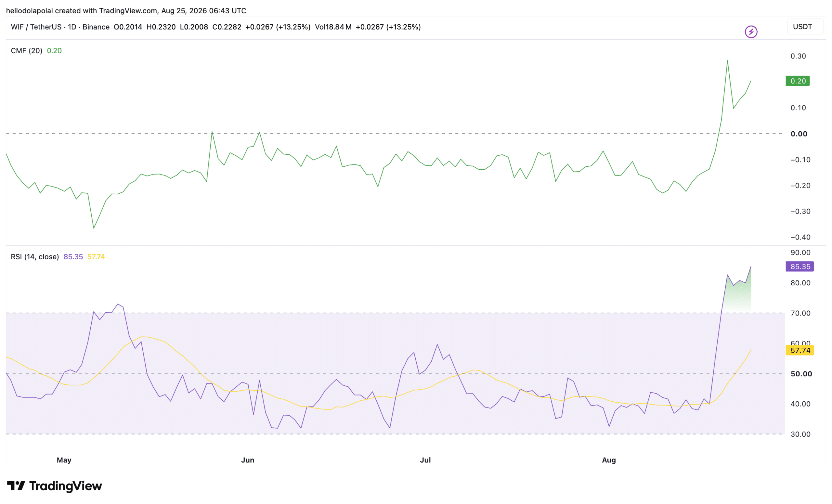This screenshot has height=504, width=832.
Task: Click the 70.00 overbought level axis label
Action: 800,313
